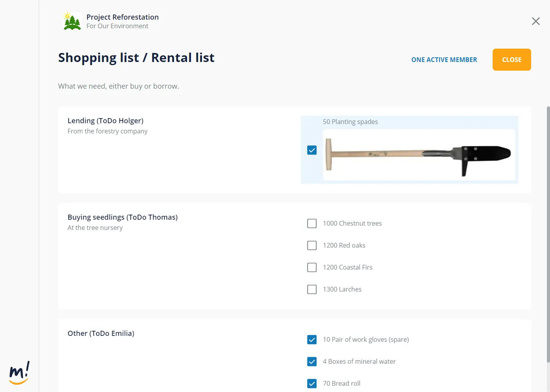Click the What we need description text
The height and width of the screenshot is (392, 550).
click(119, 86)
